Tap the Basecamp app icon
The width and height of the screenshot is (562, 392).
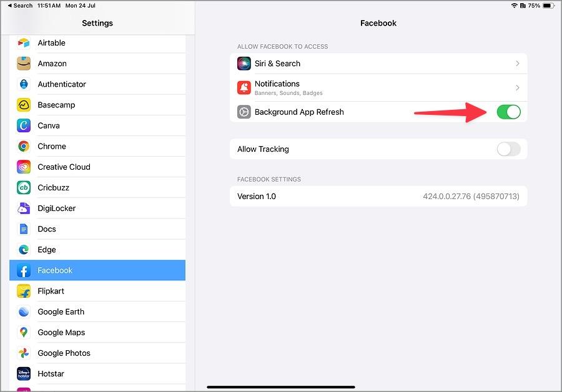click(x=24, y=105)
